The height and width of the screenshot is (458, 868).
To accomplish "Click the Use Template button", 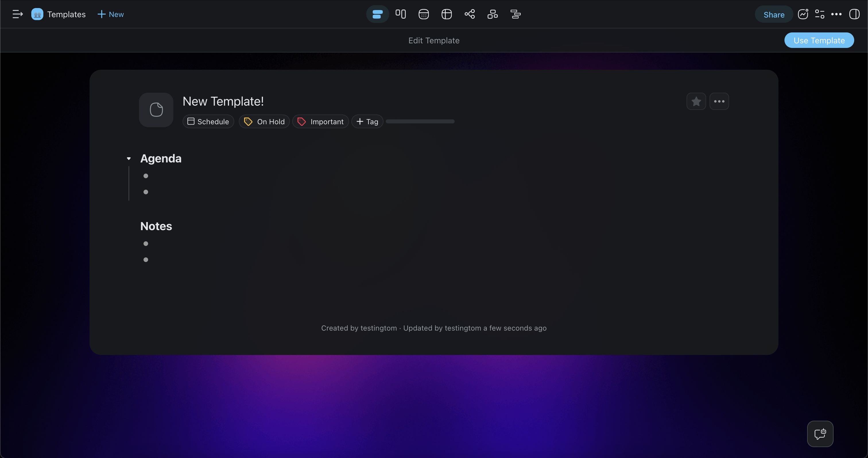I will 819,40.
